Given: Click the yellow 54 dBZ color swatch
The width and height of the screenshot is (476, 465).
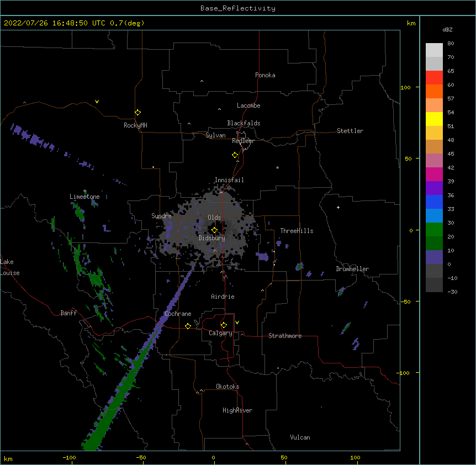Looking at the screenshot, I should [434, 119].
